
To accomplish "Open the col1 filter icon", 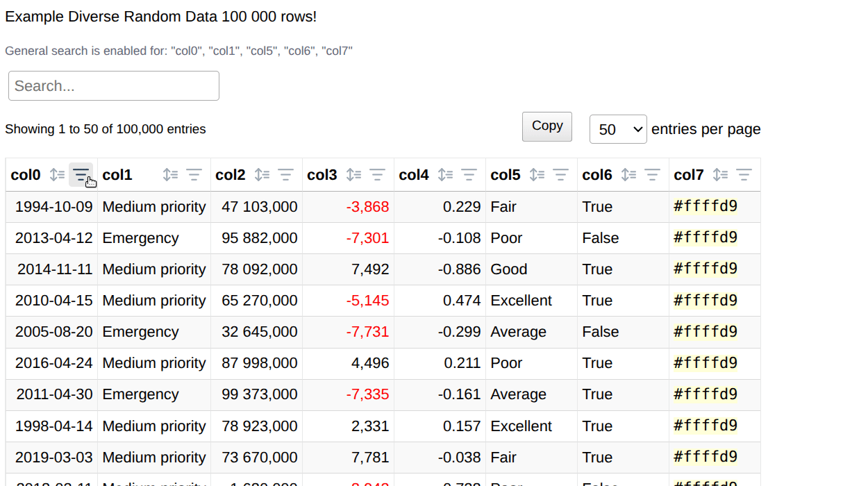I will [x=194, y=175].
